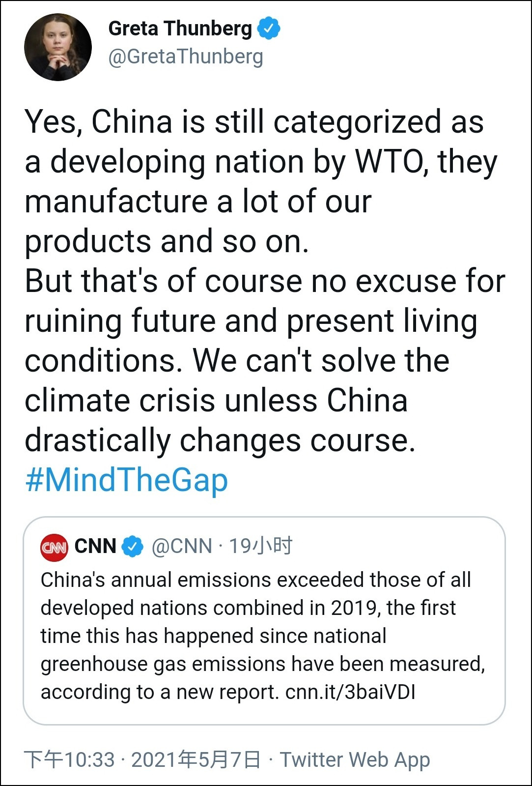Open the #MindTheGap hashtag
The width and height of the screenshot is (532, 786).
[127, 480]
